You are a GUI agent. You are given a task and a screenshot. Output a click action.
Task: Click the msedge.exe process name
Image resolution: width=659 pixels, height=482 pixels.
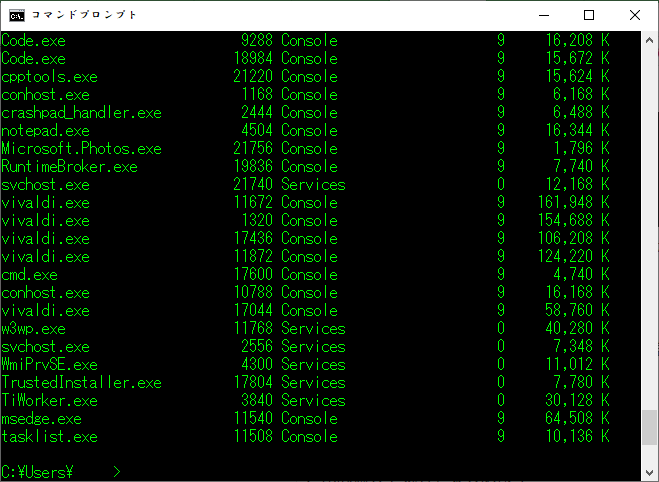click(41, 419)
